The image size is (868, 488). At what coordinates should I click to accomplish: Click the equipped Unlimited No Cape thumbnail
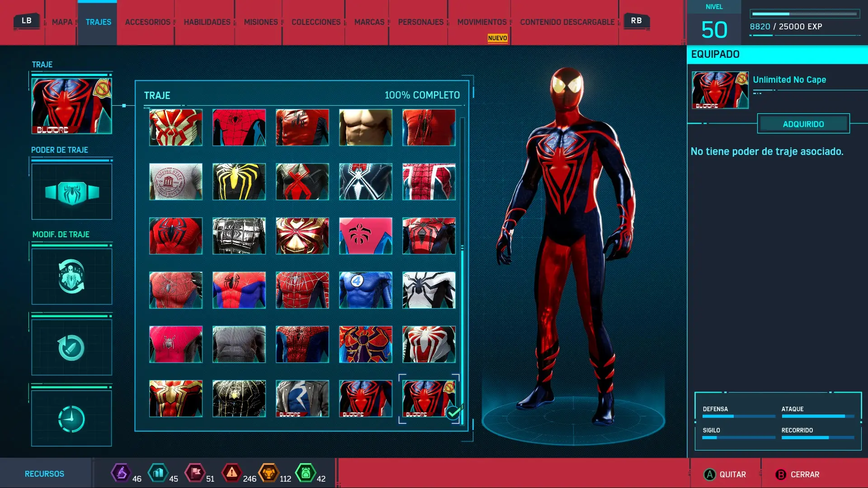(720, 90)
